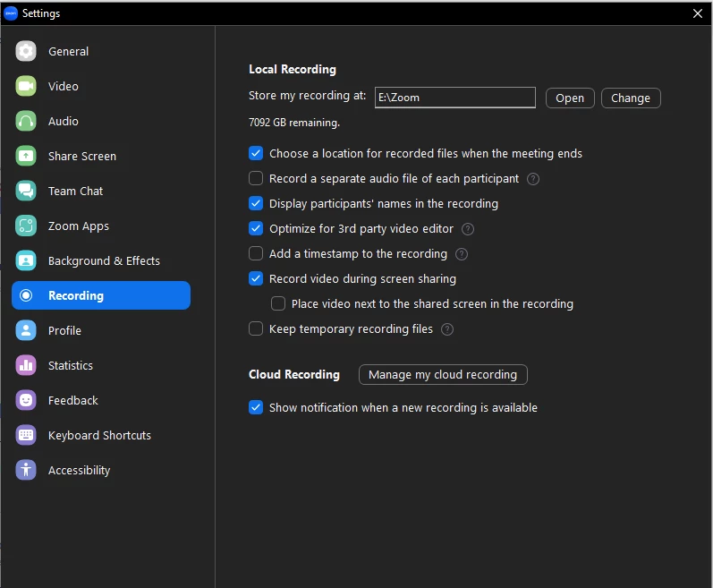Open the recording folder
Screen dimensions: 713x588
pos(570,98)
